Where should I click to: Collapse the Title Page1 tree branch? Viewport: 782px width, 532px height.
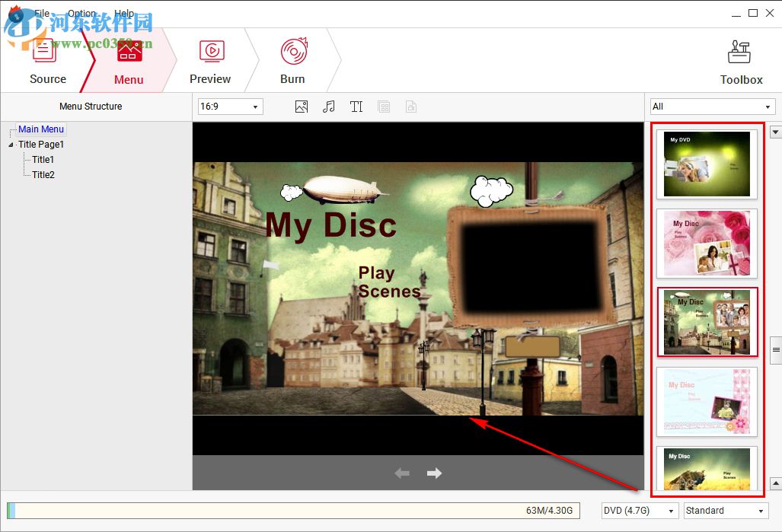[10, 144]
